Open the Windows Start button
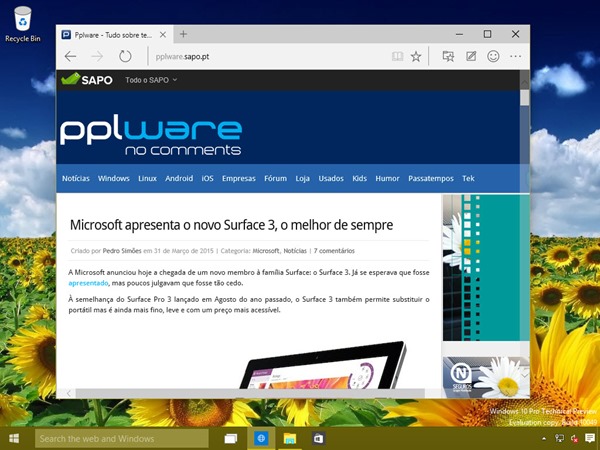600x450 pixels. click(15, 438)
